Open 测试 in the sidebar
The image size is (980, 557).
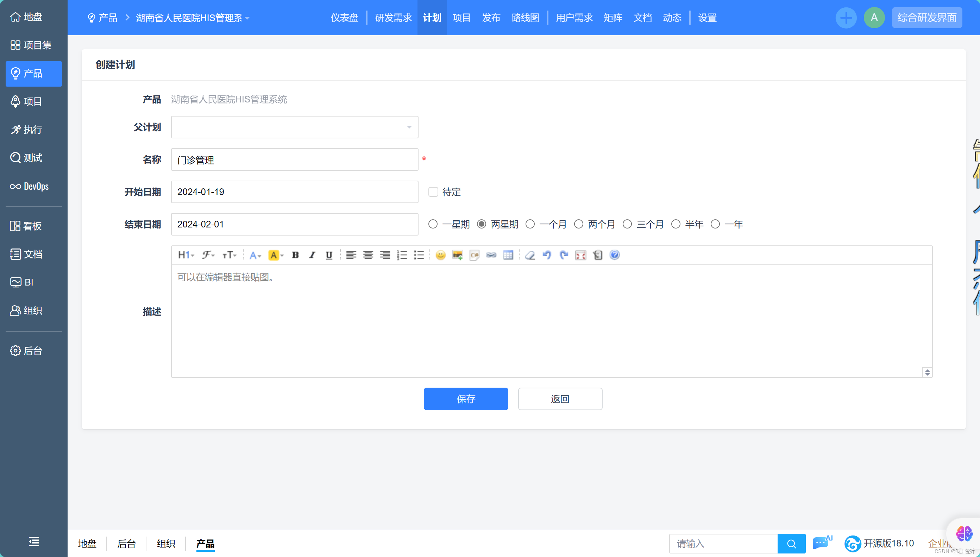coord(33,158)
